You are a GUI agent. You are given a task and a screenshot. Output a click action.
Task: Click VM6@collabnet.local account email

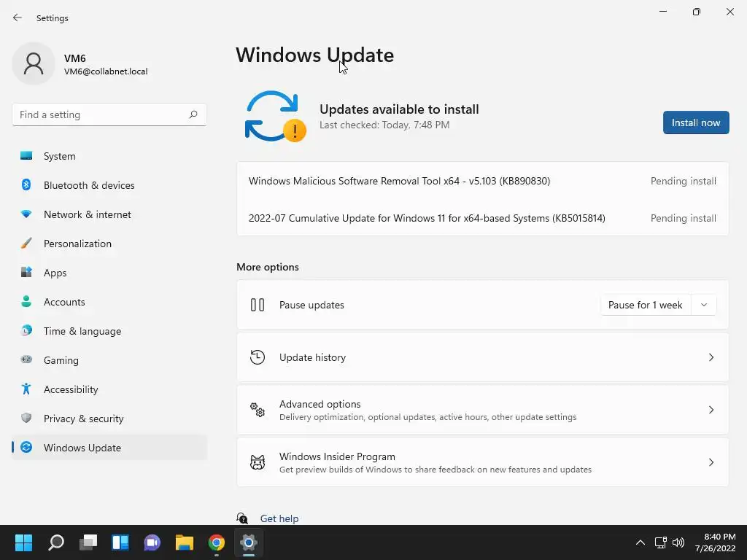point(106,71)
